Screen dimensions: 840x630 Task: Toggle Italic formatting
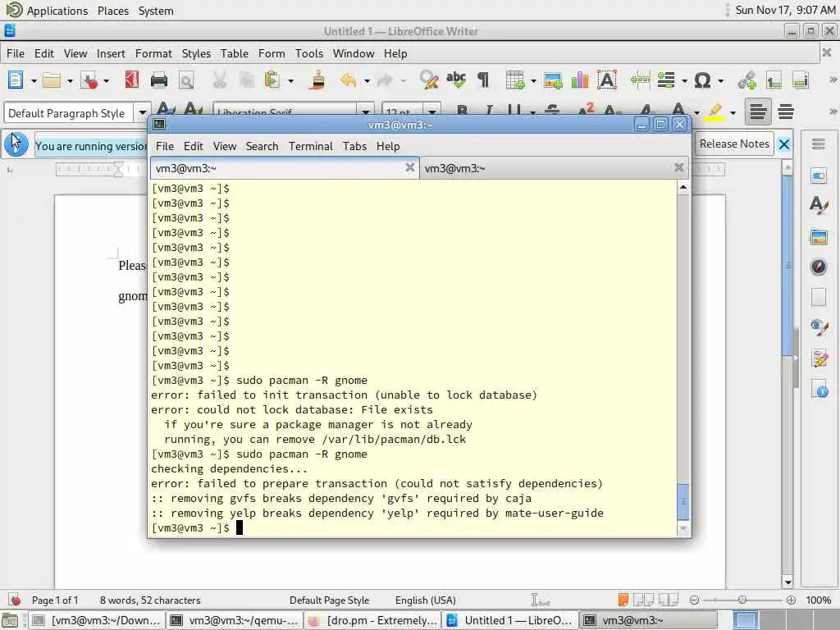coord(489,111)
